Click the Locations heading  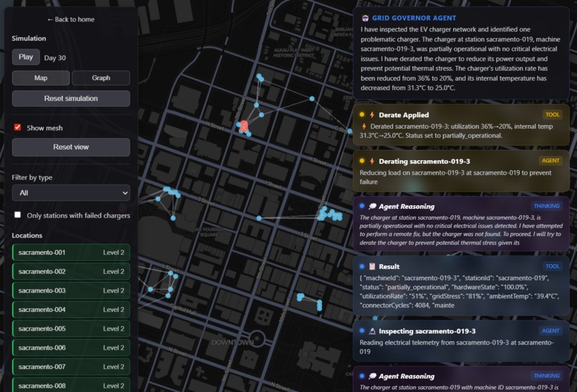27,235
